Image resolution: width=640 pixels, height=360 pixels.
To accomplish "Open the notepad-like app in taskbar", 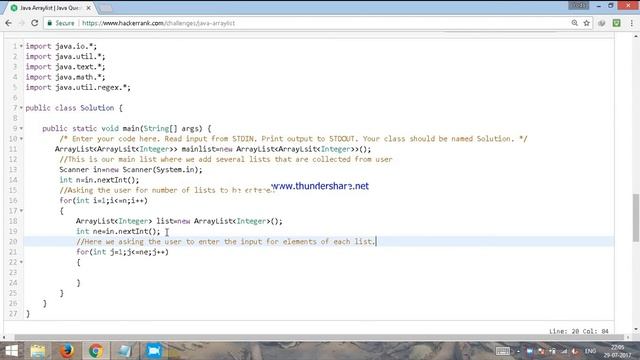I will (124, 351).
